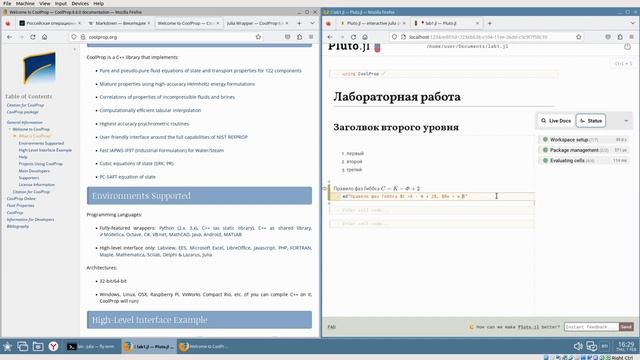Click the network icon in system tray

coord(591,347)
